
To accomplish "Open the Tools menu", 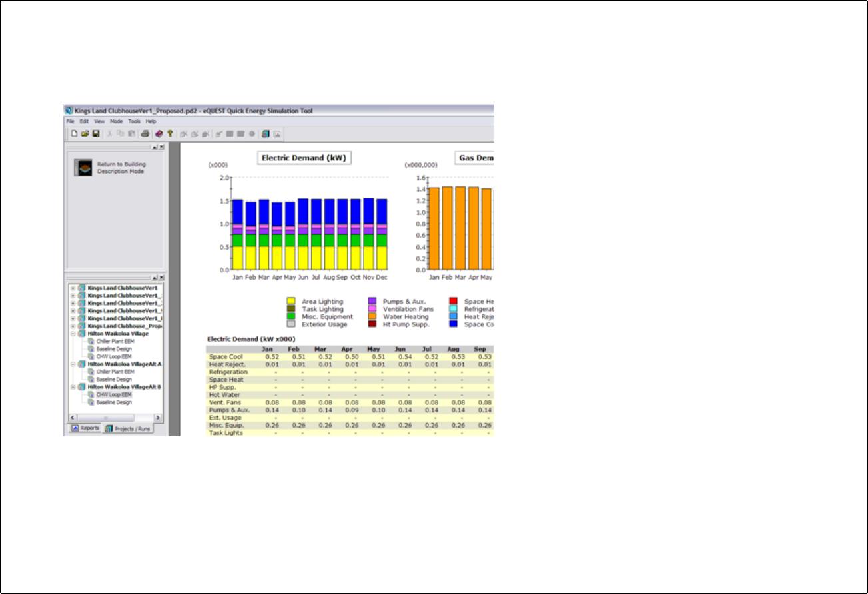I will [x=135, y=121].
